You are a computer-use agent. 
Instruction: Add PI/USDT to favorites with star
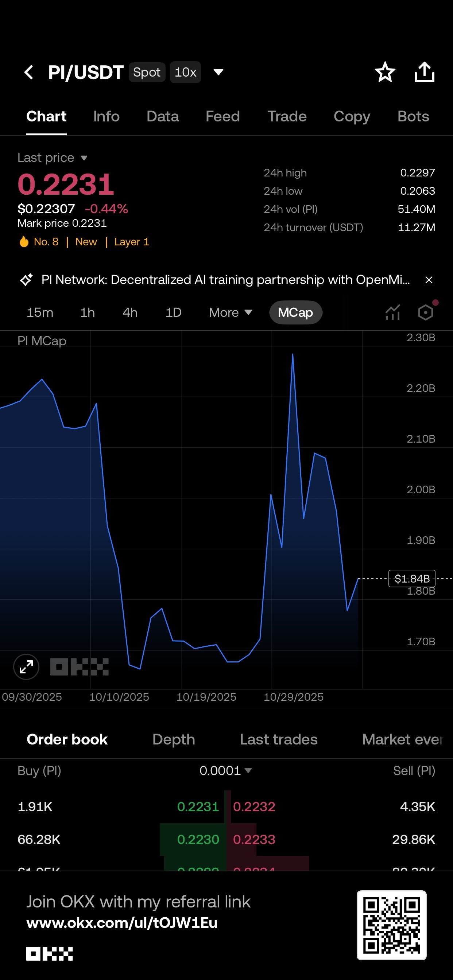[x=385, y=72]
